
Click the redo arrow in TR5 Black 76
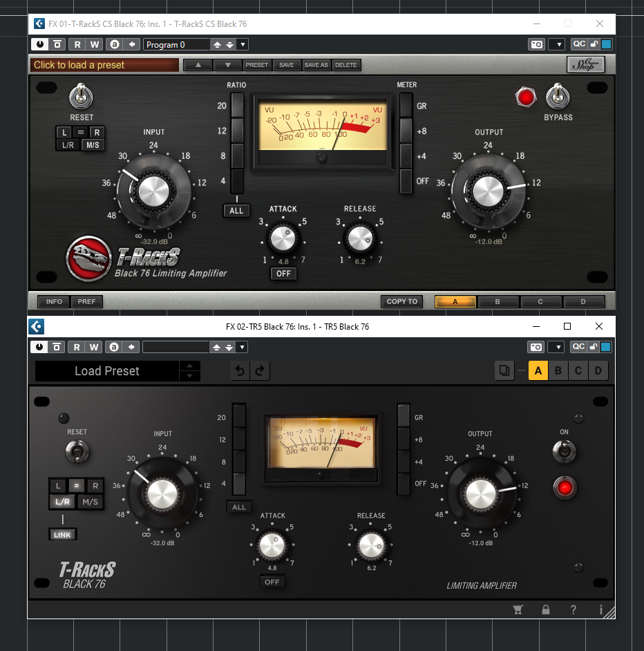pyautogui.click(x=260, y=370)
